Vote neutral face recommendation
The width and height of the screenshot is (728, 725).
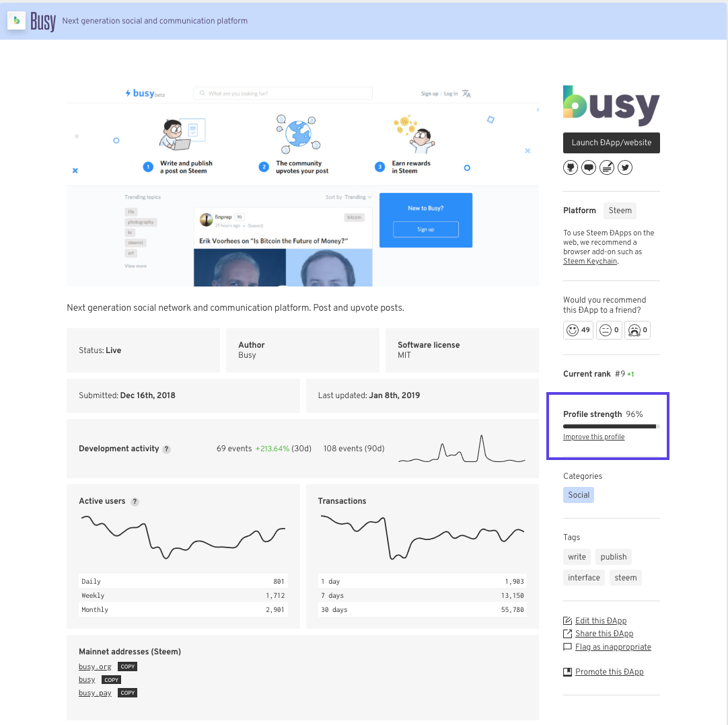click(609, 330)
